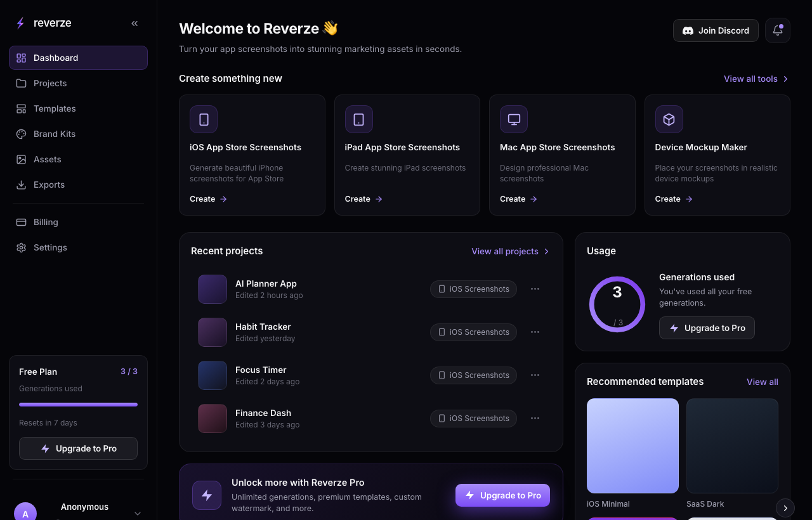Click the Focus Timer title
This screenshot has width=812, height=520.
click(x=261, y=370)
